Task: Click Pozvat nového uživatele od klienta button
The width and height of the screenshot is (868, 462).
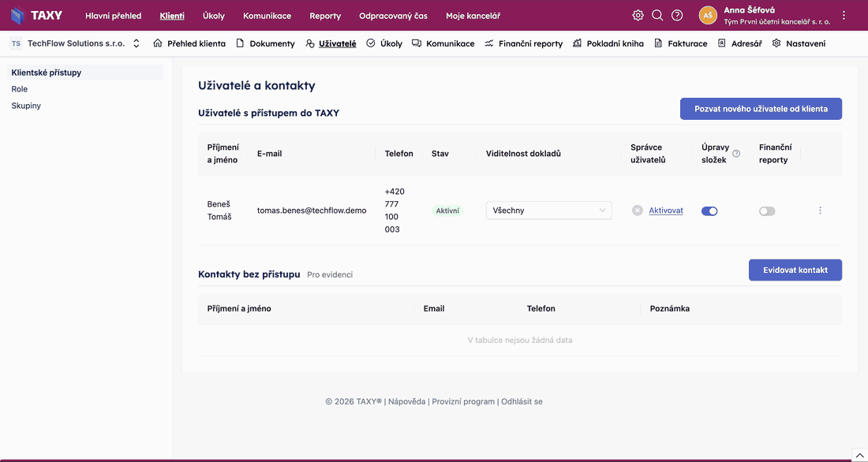Action: coord(761,109)
